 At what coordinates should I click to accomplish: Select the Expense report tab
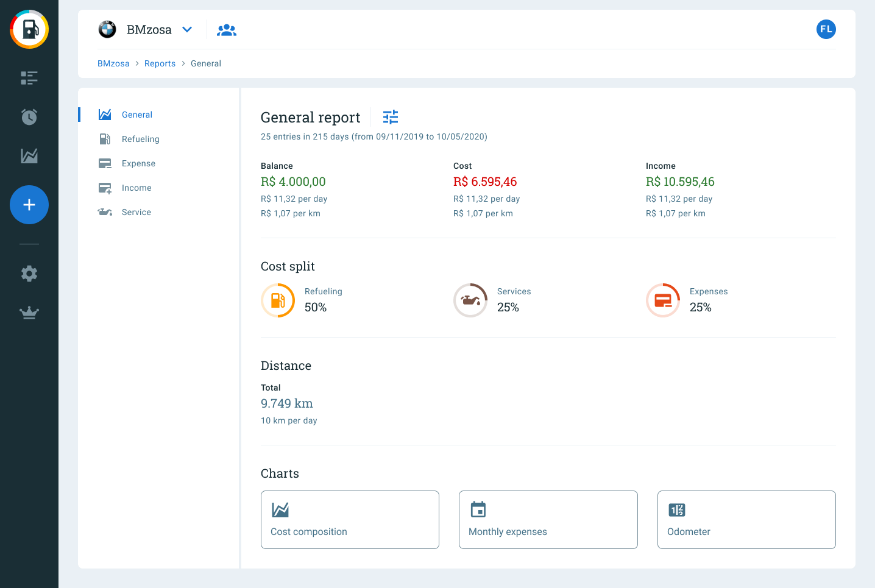click(138, 163)
